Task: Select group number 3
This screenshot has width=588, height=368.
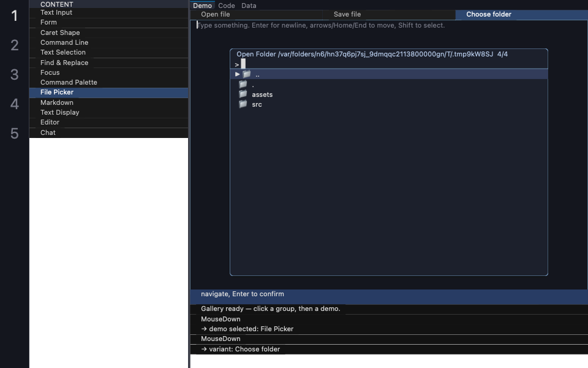Action: (14, 75)
